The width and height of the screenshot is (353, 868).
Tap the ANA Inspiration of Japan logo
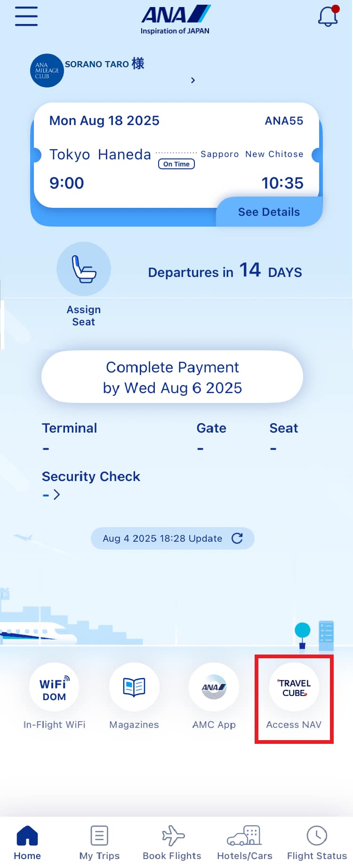click(x=176, y=20)
